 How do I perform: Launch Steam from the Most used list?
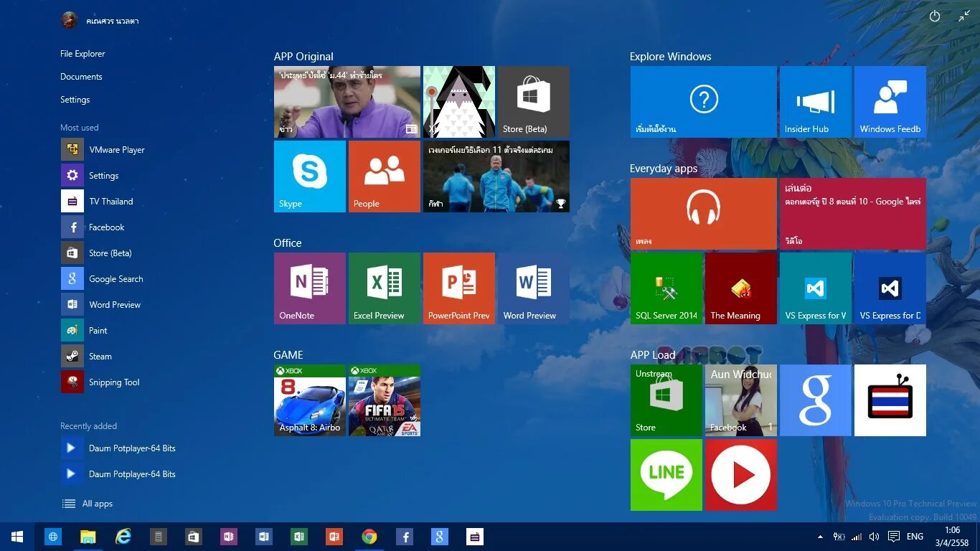tap(100, 356)
